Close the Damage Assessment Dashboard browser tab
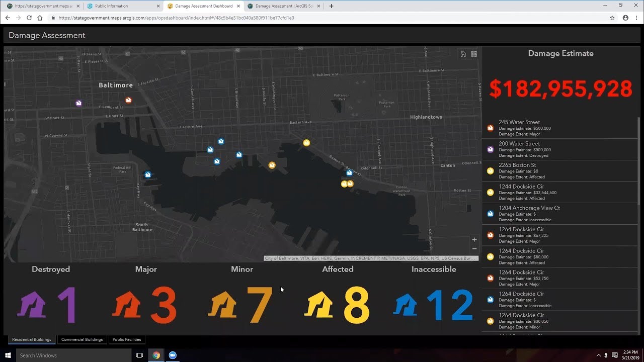 238,6
